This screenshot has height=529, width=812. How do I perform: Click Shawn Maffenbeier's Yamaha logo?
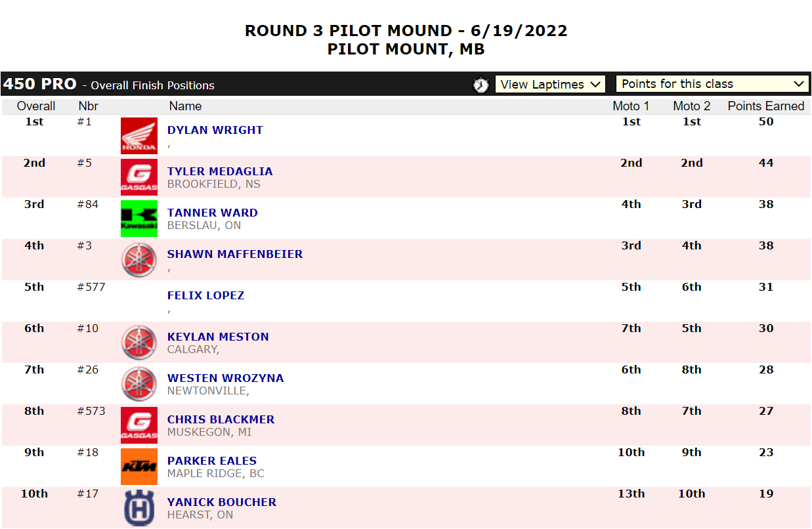139,260
